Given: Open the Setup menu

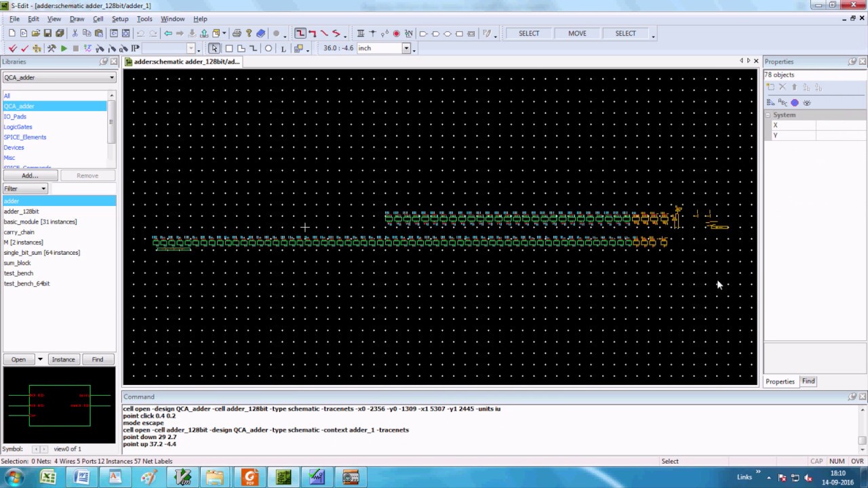Looking at the screenshot, I should (x=120, y=19).
